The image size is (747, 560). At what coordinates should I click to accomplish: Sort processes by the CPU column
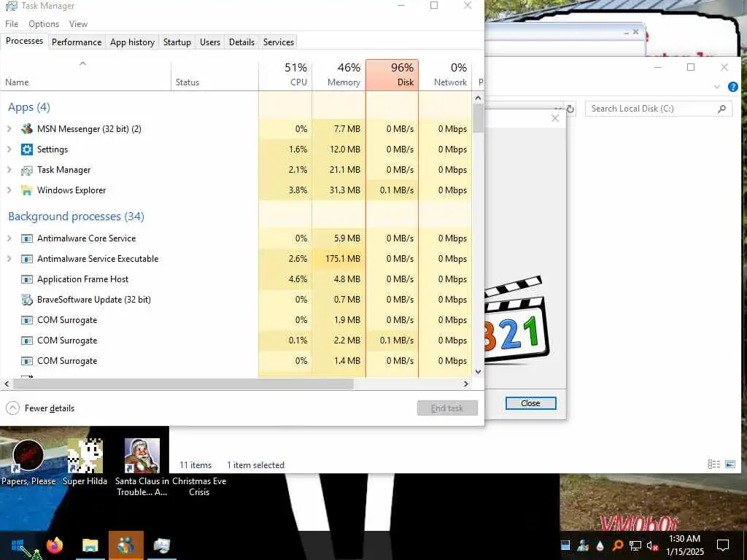[285, 75]
